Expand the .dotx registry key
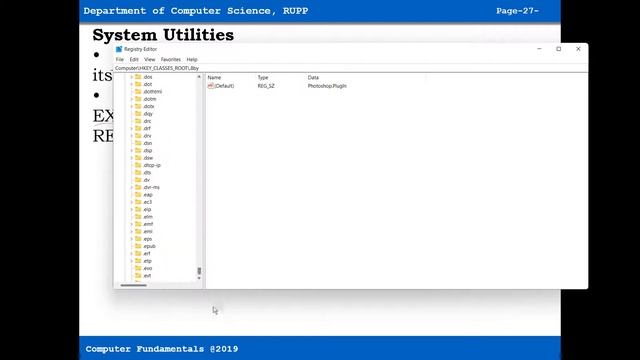 coord(131,106)
